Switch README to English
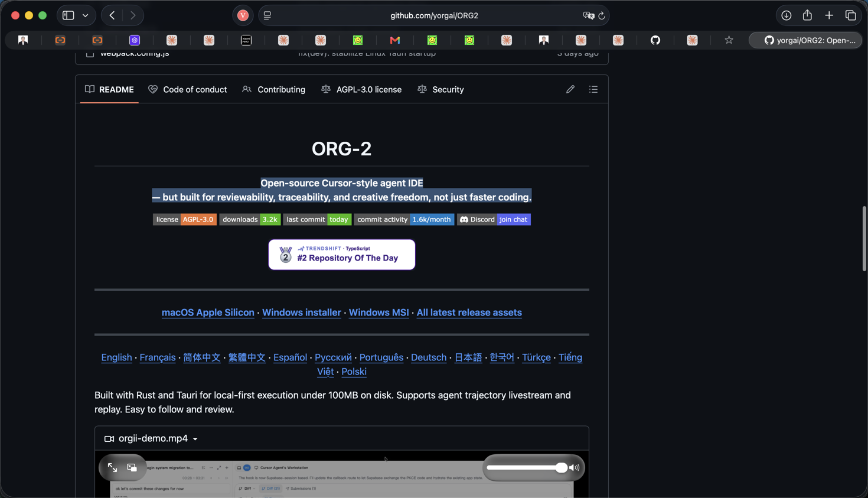Image resolution: width=868 pixels, height=498 pixels. point(116,357)
